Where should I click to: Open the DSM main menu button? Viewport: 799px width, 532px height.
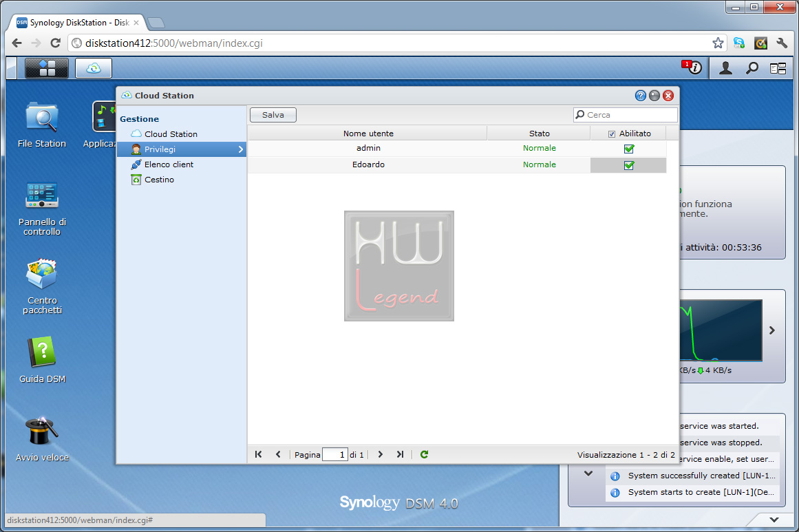(x=46, y=68)
